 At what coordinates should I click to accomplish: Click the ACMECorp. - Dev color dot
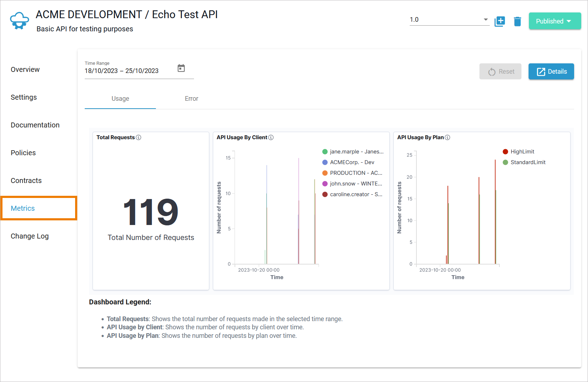[x=325, y=162]
